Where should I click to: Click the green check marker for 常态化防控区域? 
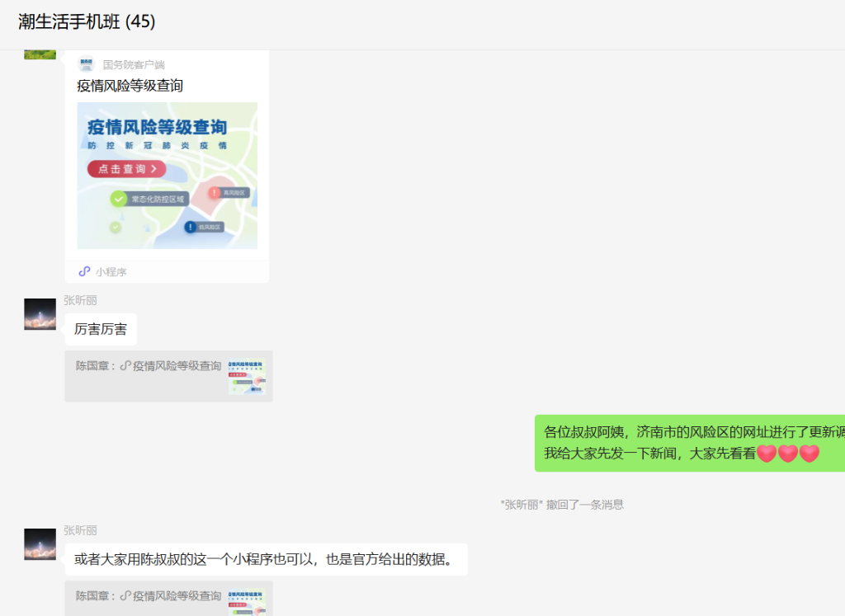[x=119, y=199]
